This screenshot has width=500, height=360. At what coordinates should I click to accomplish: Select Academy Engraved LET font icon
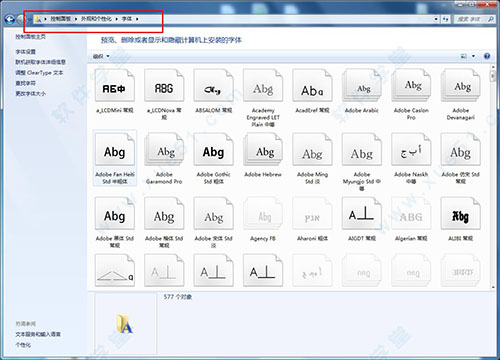click(x=263, y=85)
